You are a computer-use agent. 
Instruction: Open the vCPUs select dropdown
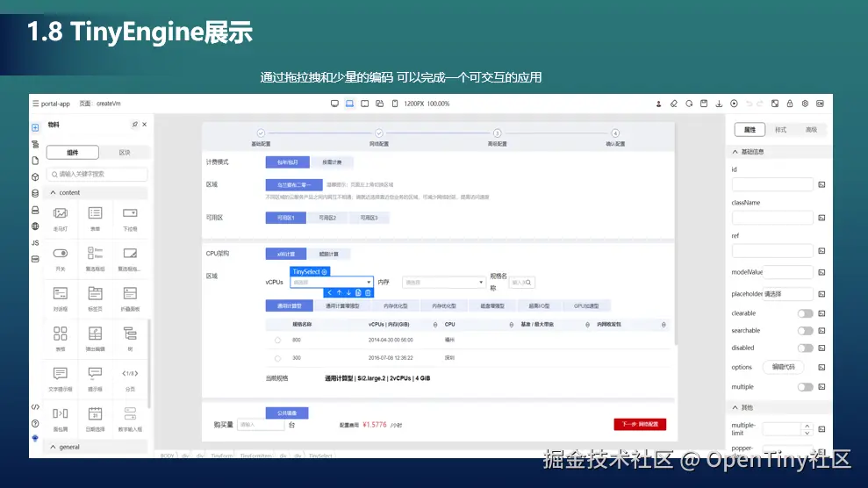point(332,282)
